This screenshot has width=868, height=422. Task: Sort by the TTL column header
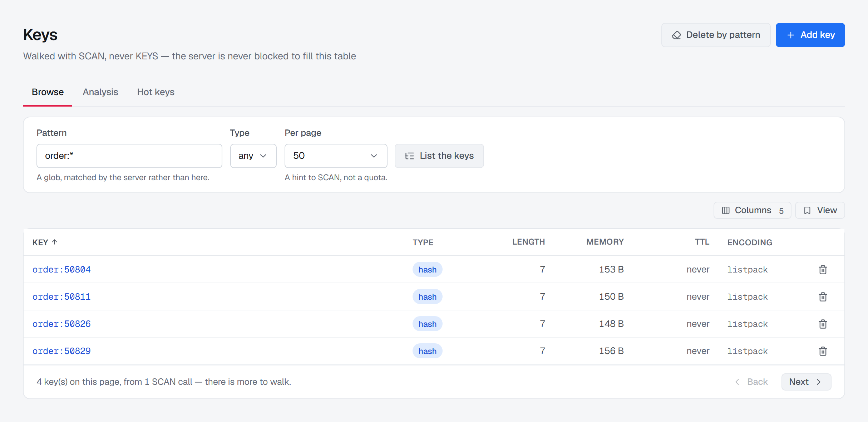click(702, 242)
